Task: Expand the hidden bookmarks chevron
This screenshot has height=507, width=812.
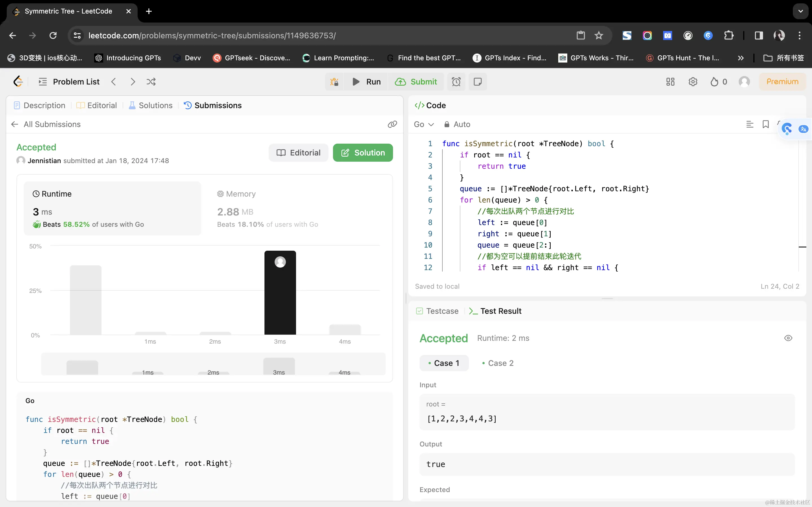Action: 741,58
